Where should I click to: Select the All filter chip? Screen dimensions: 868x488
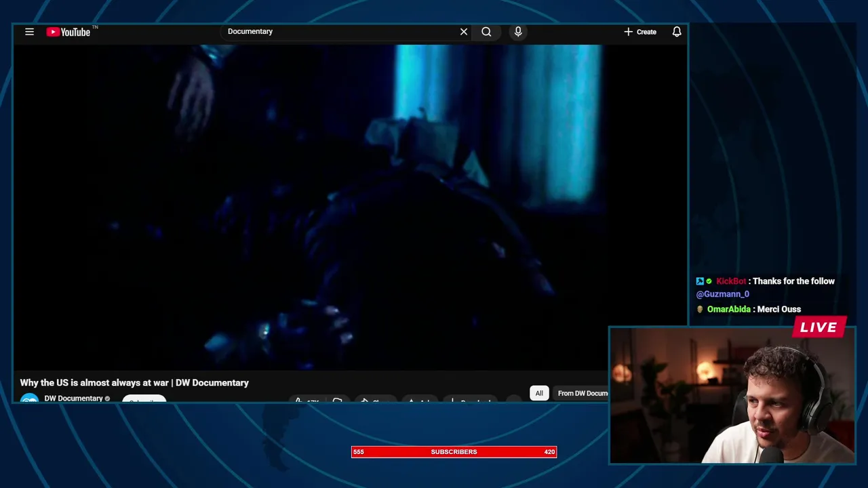coord(539,393)
